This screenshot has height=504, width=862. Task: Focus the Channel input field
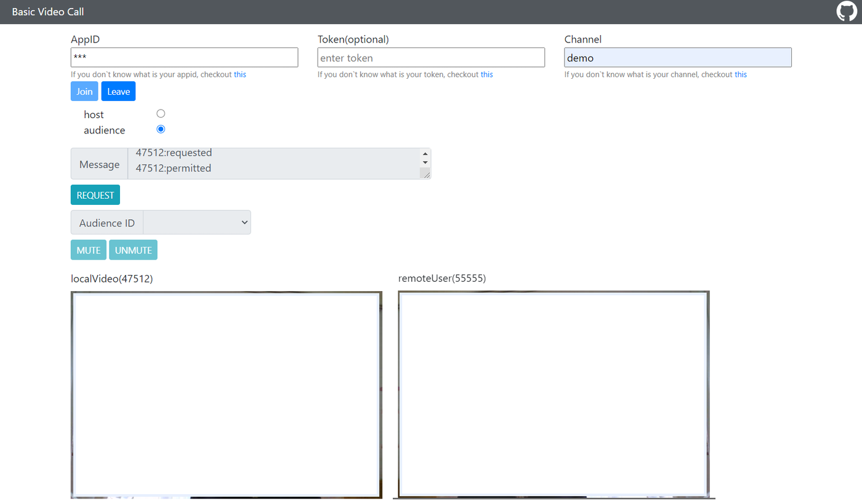click(x=678, y=58)
